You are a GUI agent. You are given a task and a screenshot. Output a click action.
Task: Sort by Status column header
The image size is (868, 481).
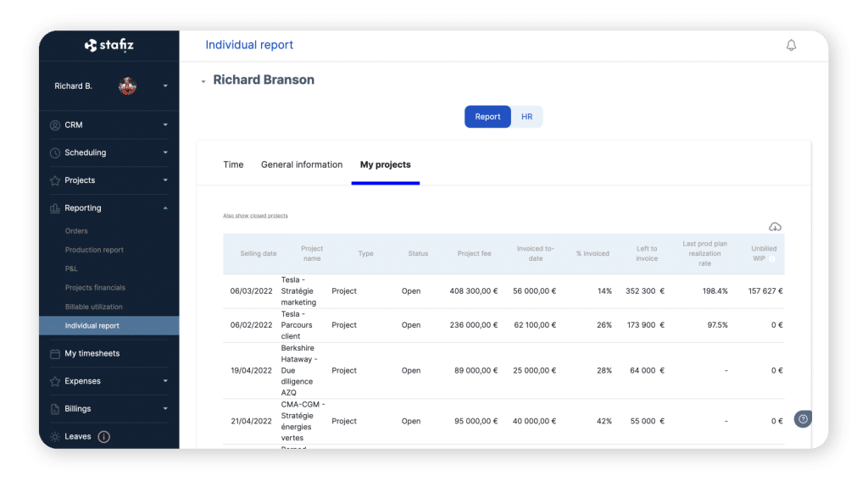pos(418,254)
